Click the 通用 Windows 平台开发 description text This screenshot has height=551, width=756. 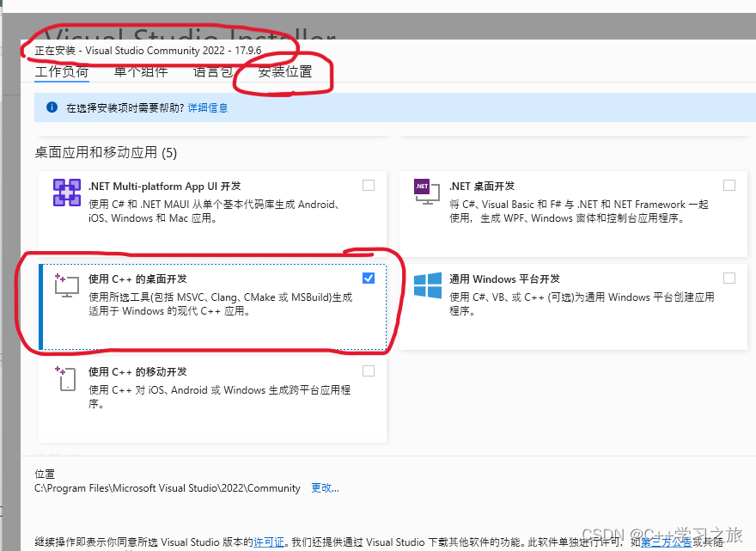pos(582,304)
